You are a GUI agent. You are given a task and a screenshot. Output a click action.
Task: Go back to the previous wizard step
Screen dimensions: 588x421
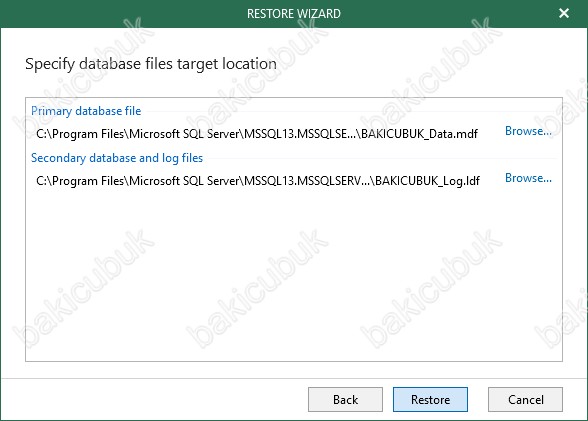tap(345, 400)
